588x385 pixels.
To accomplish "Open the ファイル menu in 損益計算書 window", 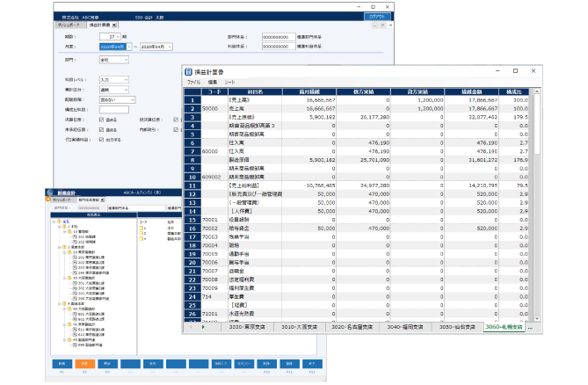I will 193,82.
